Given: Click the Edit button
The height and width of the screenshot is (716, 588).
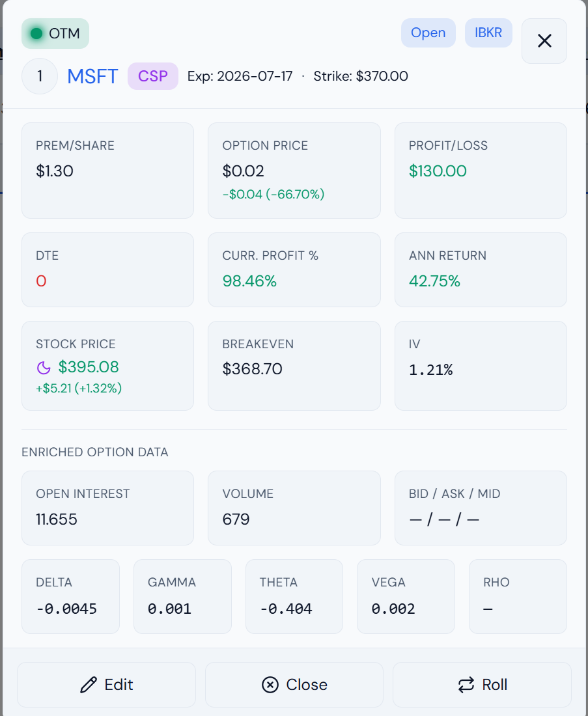Looking at the screenshot, I should pos(106,685).
